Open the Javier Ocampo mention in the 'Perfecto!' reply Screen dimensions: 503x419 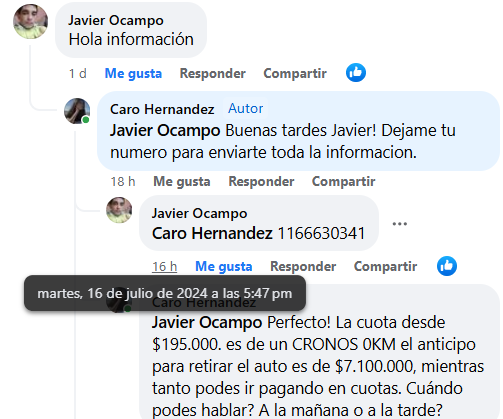[207, 322]
